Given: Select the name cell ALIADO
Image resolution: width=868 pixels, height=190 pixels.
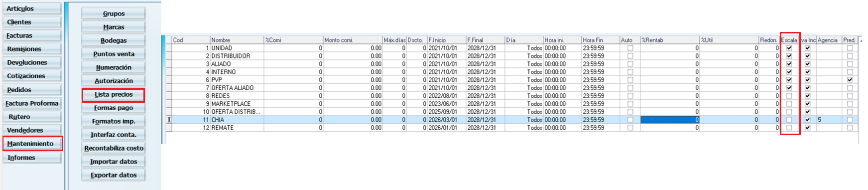Looking at the screenshot, I should click(x=237, y=64).
